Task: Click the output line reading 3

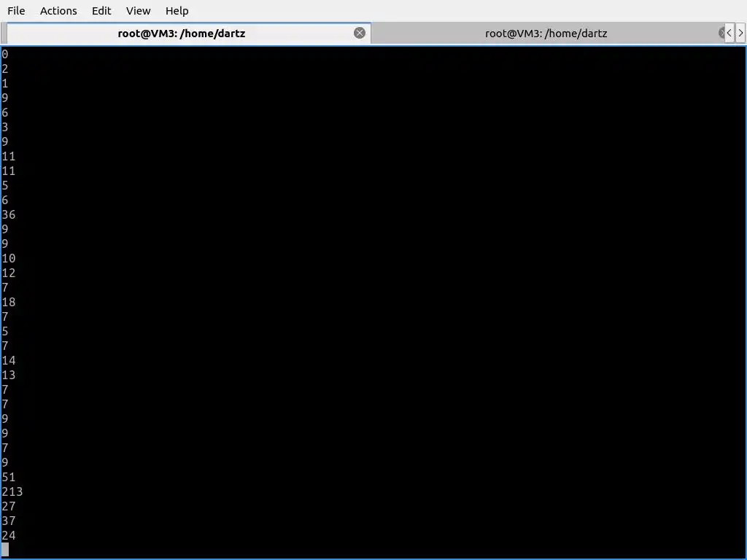Action: 5,127
